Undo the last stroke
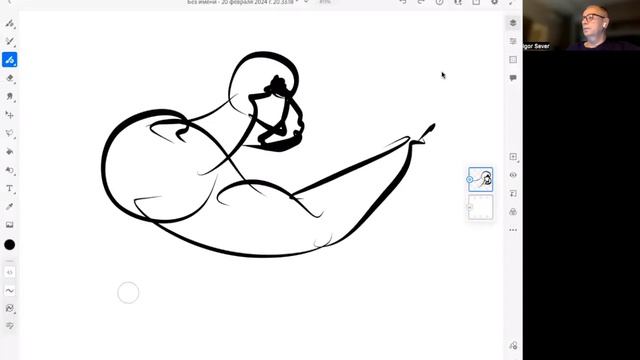Image resolution: width=640 pixels, height=360 pixels. (x=403, y=2)
